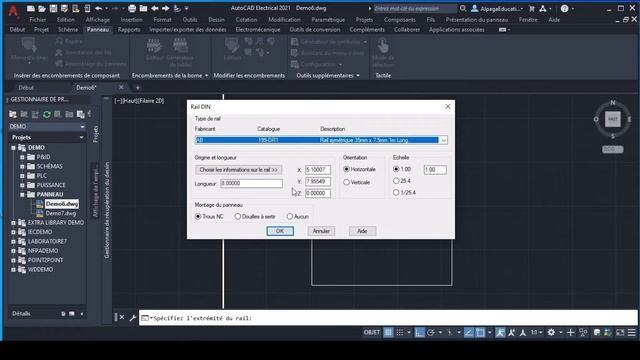Click the search magnifier icon
The height and width of the screenshot is (360, 640).
click(x=463, y=8)
